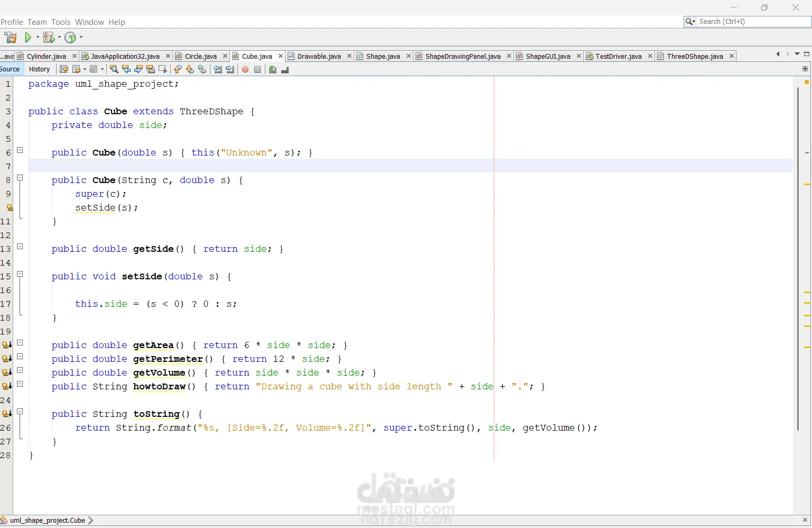The height and width of the screenshot is (528, 812).
Task: Switch to the TestDriver.java tab
Action: tap(619, 56)
